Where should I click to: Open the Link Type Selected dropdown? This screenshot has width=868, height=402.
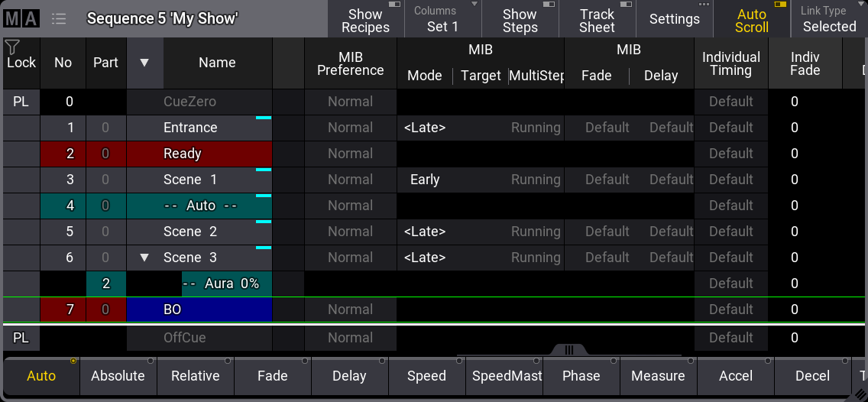pos(829,20)
